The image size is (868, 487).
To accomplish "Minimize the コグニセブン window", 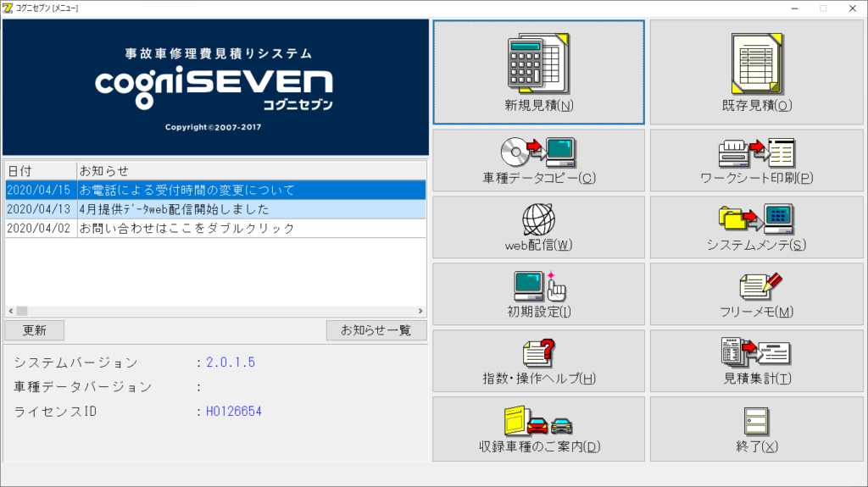I will 795,8.
